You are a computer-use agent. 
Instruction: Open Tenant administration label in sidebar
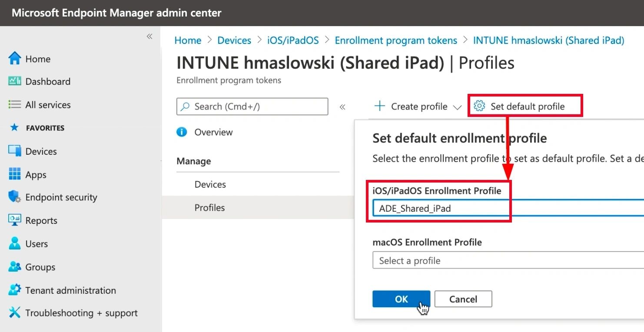pos(70,290)
